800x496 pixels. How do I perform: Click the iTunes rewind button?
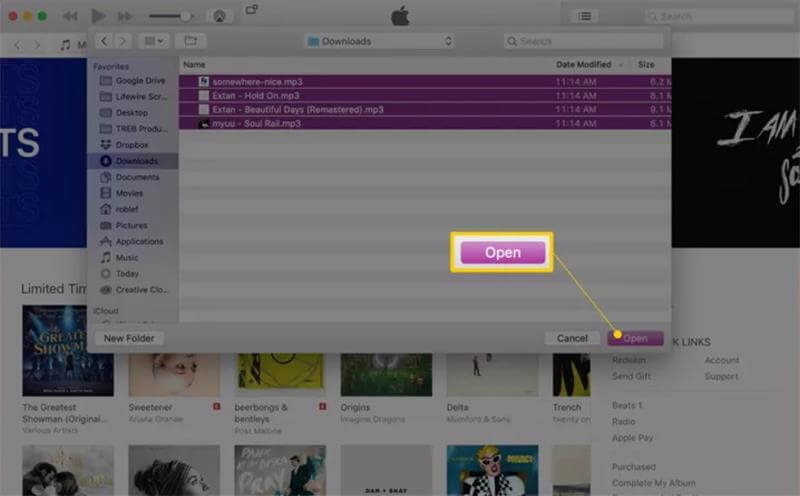pyautogui.click(x=70, y=16)
